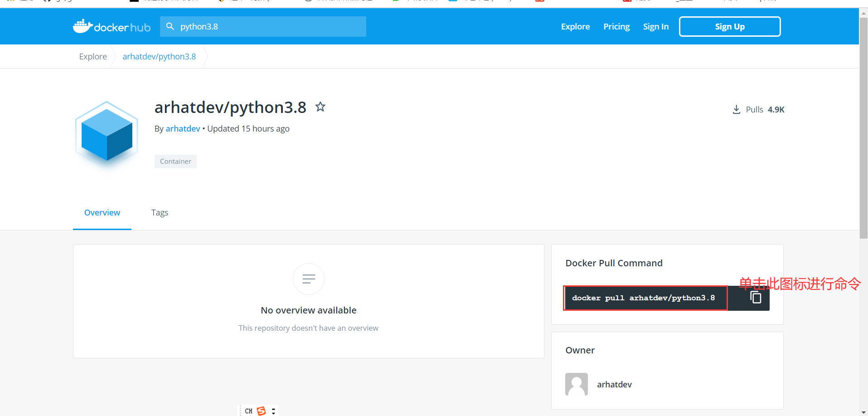
Task: Switch to the Tags tab
Action: (x=160, y=212)
